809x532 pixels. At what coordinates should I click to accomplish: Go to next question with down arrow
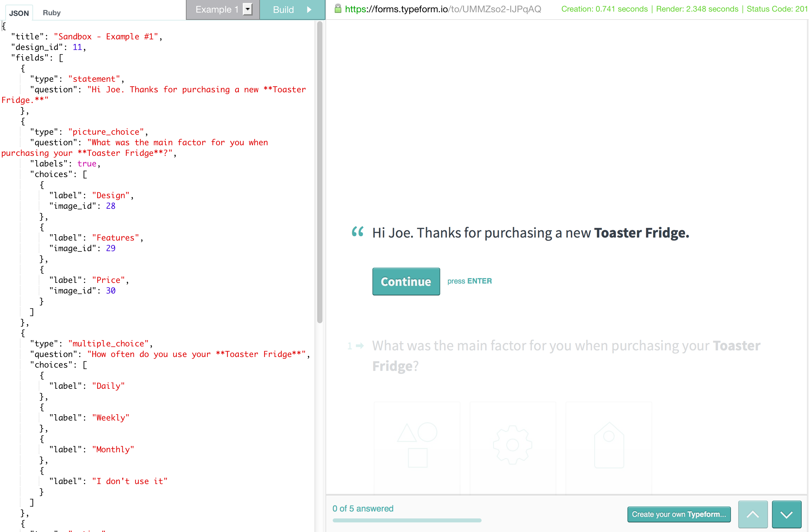point(786,514)
